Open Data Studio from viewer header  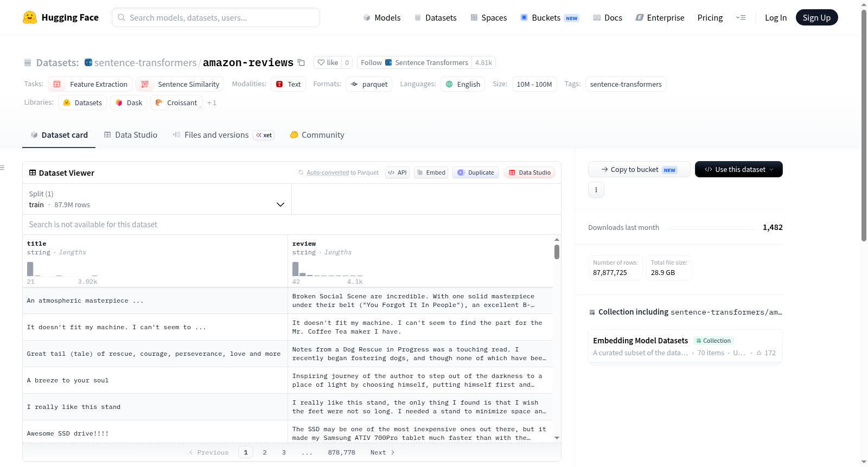[529, 172]
